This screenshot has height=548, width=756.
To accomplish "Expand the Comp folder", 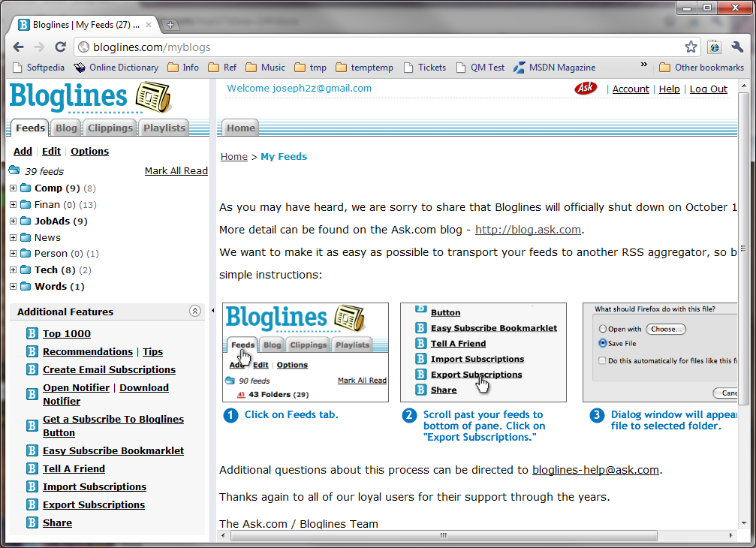I will coord(13,188).
